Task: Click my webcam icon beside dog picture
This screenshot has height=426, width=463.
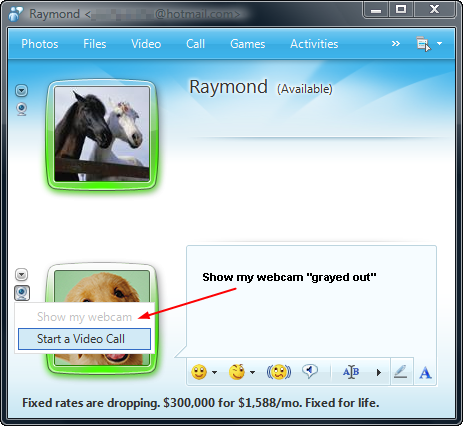Action: point(22,293)
